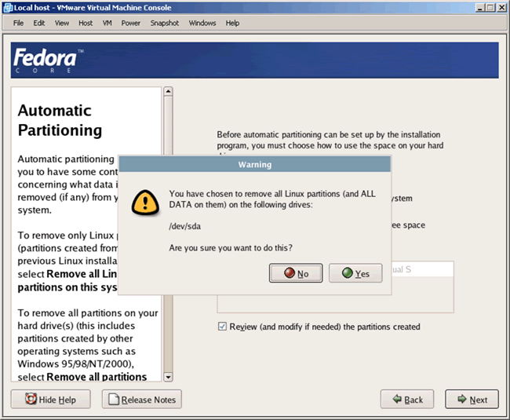Proceed with the Next button
510x420 pixels.
click(472, 400)
